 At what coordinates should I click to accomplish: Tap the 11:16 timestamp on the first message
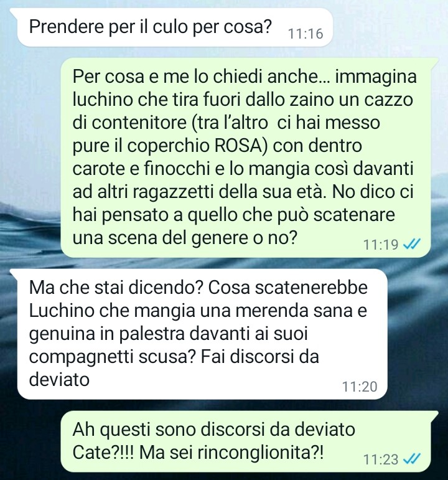(306, 34)
